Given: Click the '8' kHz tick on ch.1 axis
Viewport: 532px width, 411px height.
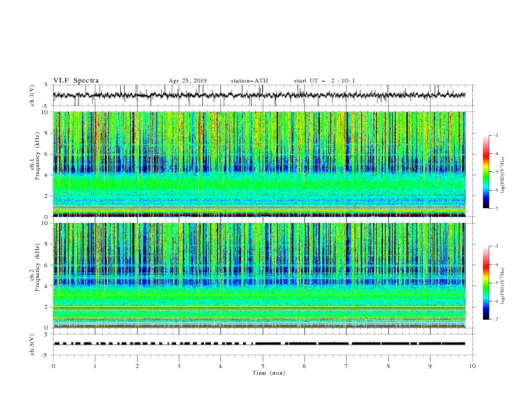Looking at the screenshot, I should coord(47,133).
